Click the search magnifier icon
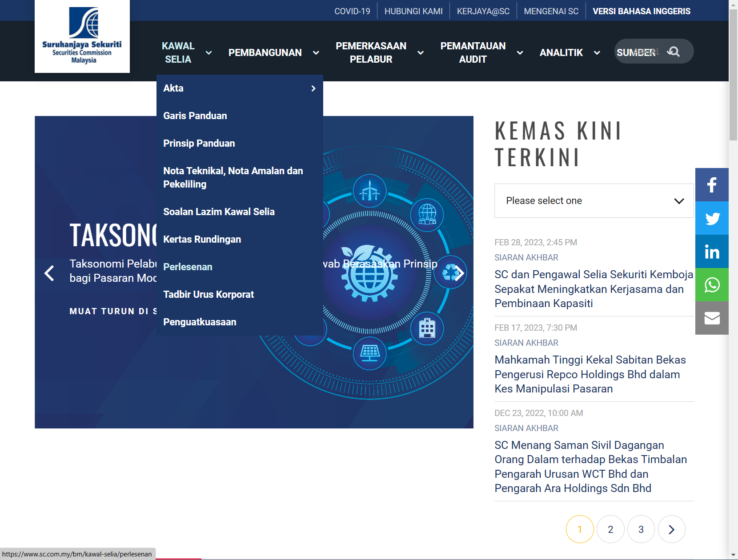Viewport: 738px width, 560px height. click(x=674, y=52)
